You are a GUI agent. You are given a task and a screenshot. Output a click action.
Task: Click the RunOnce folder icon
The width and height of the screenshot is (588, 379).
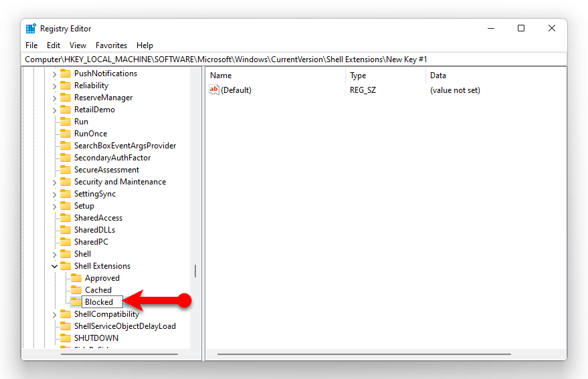tap(66, 133)
